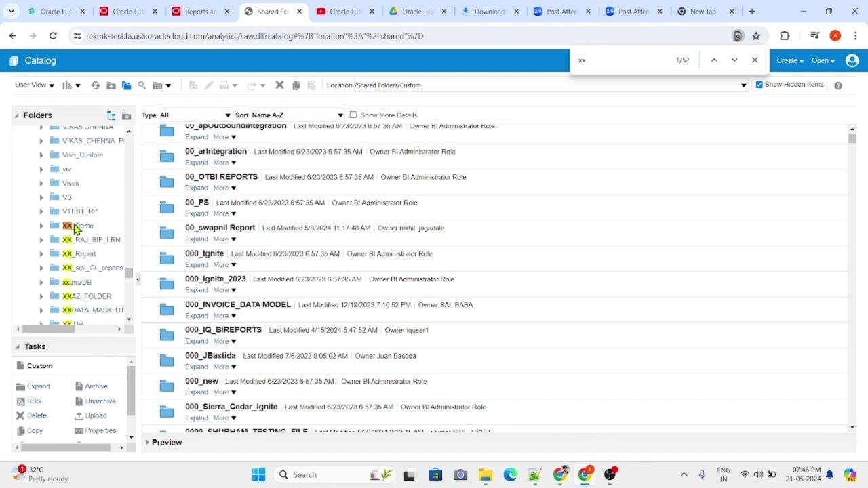Image resolution: width=868 pixels, height=488 pixels.
Task: Click the Delete X icon in catalog toolbar
Action: (279, 85)
